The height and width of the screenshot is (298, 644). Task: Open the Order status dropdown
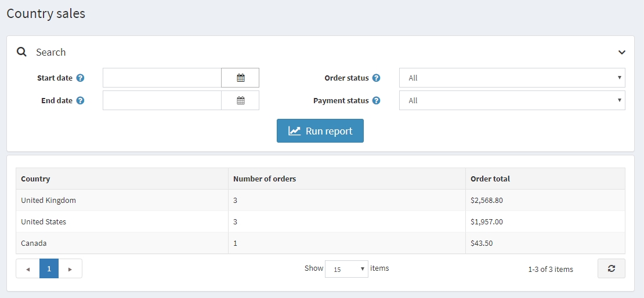(x=512, y=78)
